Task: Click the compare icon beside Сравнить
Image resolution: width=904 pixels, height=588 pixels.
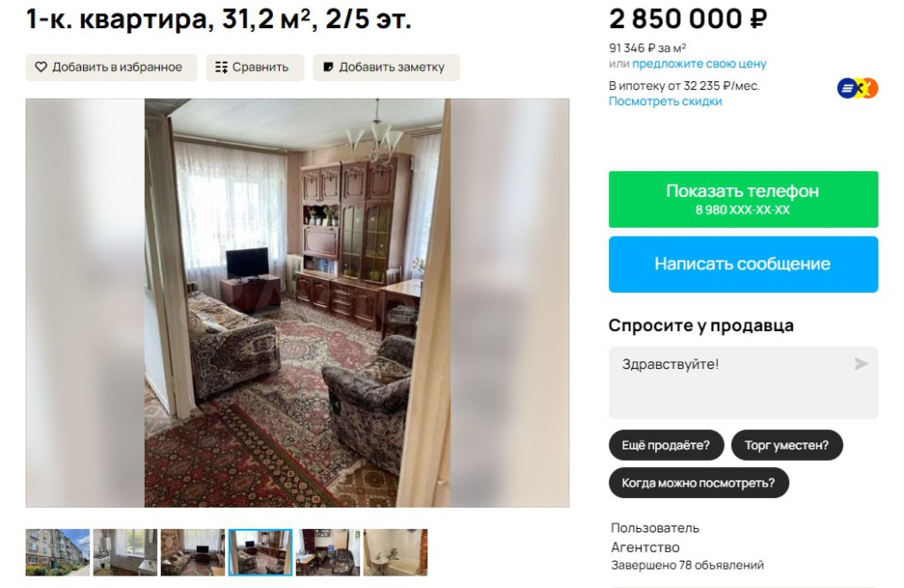Action: click(222, 67)
